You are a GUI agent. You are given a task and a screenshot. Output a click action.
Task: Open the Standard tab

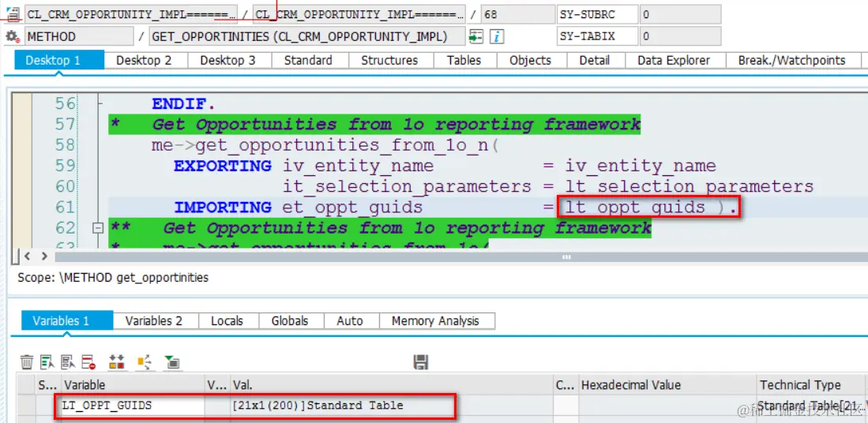[x=308, y=60]
